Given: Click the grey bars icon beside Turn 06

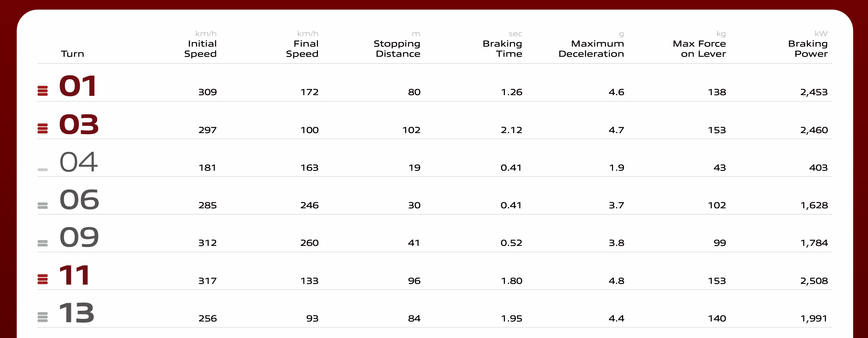Looking at the screenshot, I should point(43,205).
